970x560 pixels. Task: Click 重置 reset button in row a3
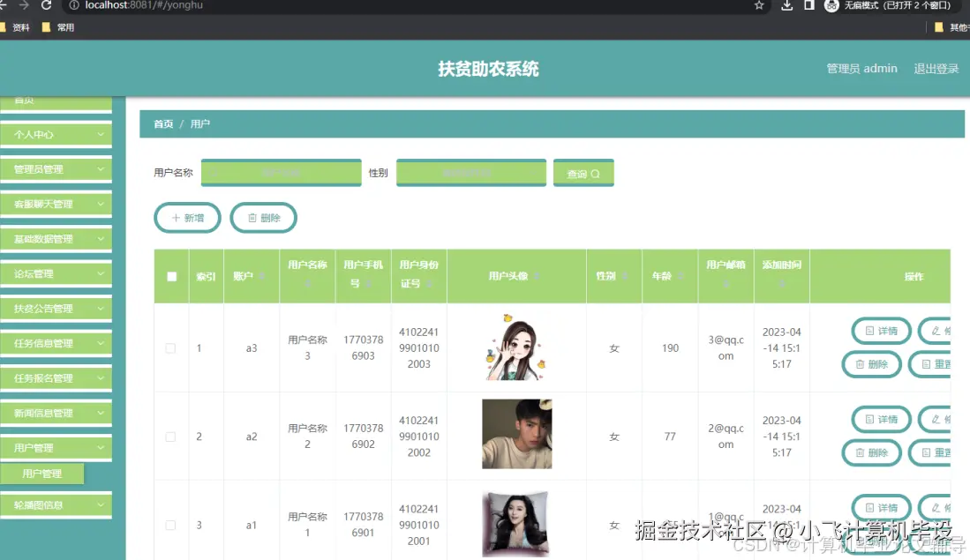point(930,364)
